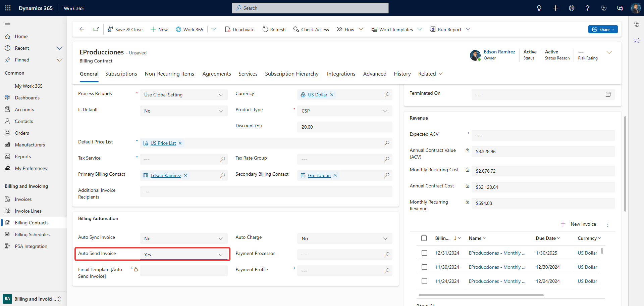
Task: Open the Auto Charge dropdown
Action: point(345,238)
